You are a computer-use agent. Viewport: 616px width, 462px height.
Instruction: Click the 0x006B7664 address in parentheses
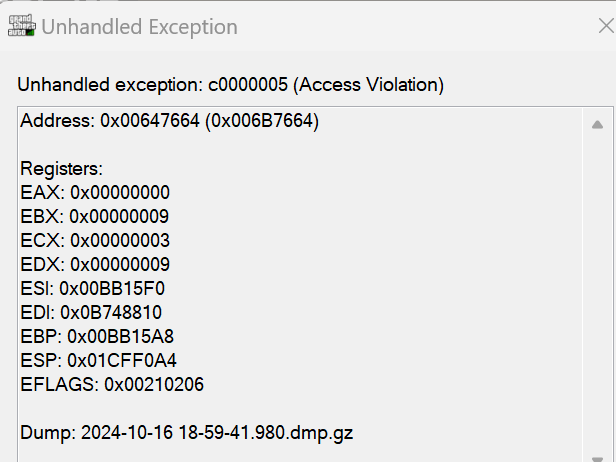coord(260,121)
